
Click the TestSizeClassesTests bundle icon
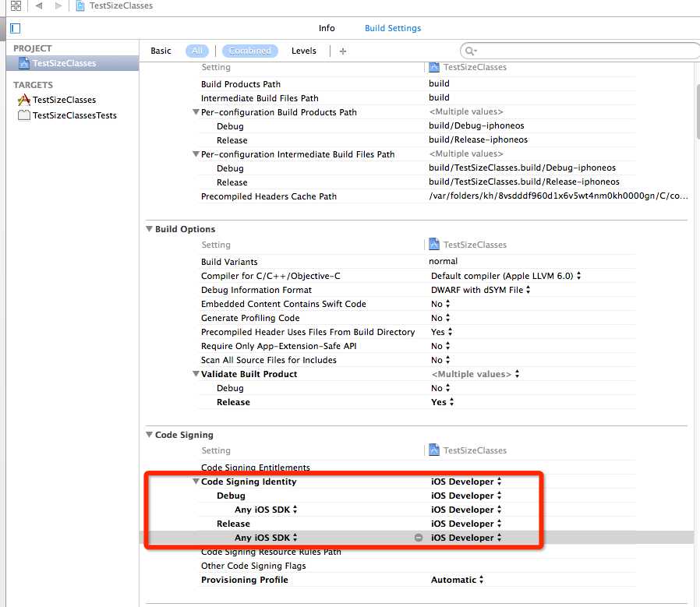(23, 115)
